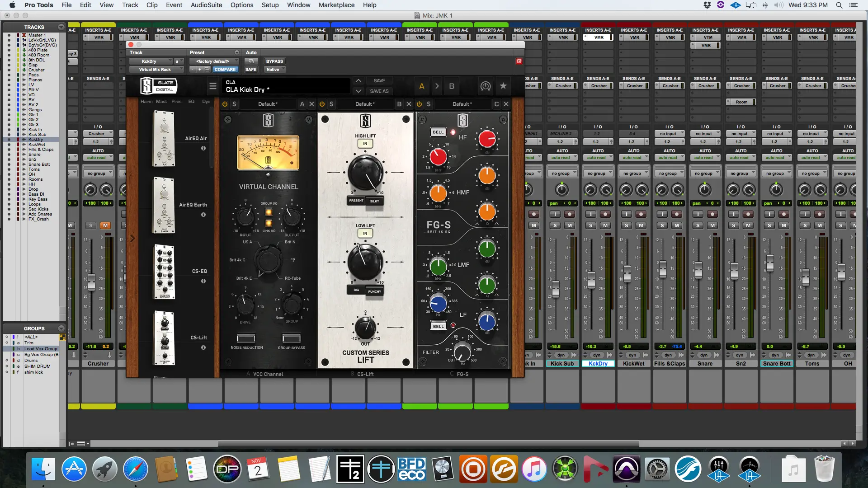Open the Marketplace menu
868x488 pixels.
click(336, 5)
